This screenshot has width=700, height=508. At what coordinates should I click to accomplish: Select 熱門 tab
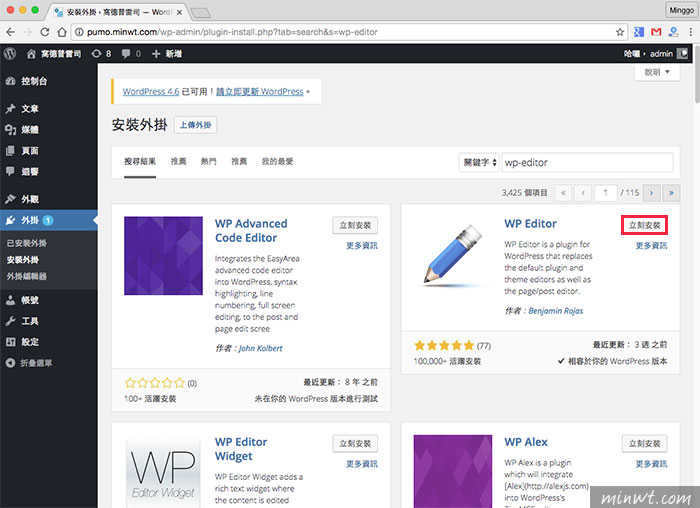click(208, 162)
